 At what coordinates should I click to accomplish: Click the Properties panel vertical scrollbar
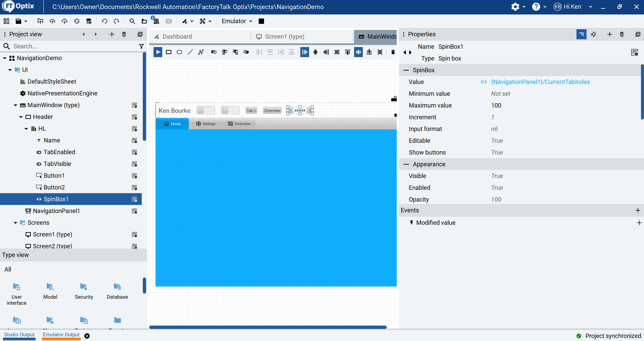[642, 92]
